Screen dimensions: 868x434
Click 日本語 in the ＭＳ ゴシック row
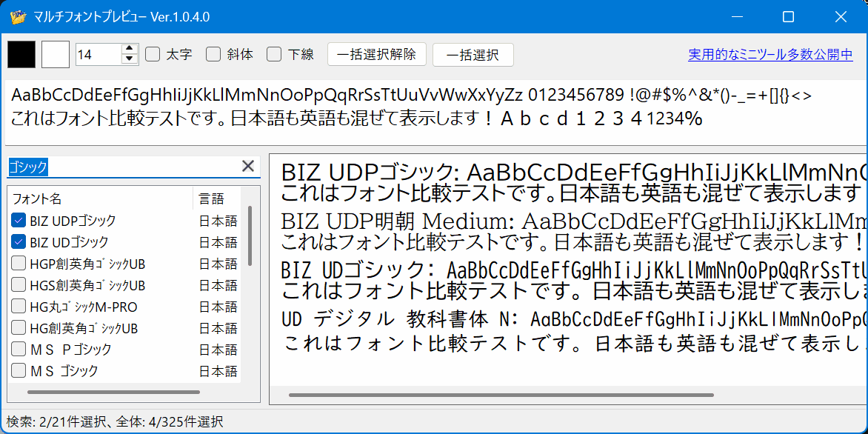(x=218, y=370)
